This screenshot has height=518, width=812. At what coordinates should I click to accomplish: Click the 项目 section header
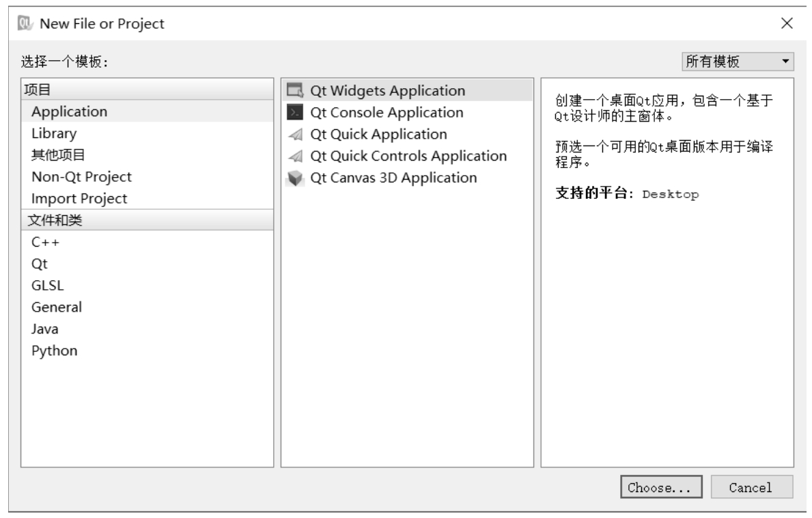[147, 90]
